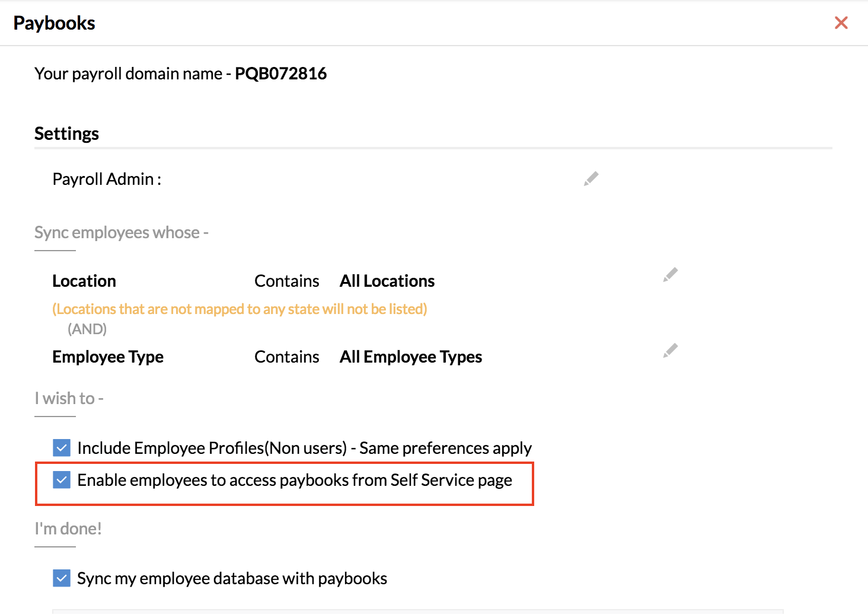The image size is (868, 615).
Task: Click the Paybooks dialog title
Action: [54, 23]
